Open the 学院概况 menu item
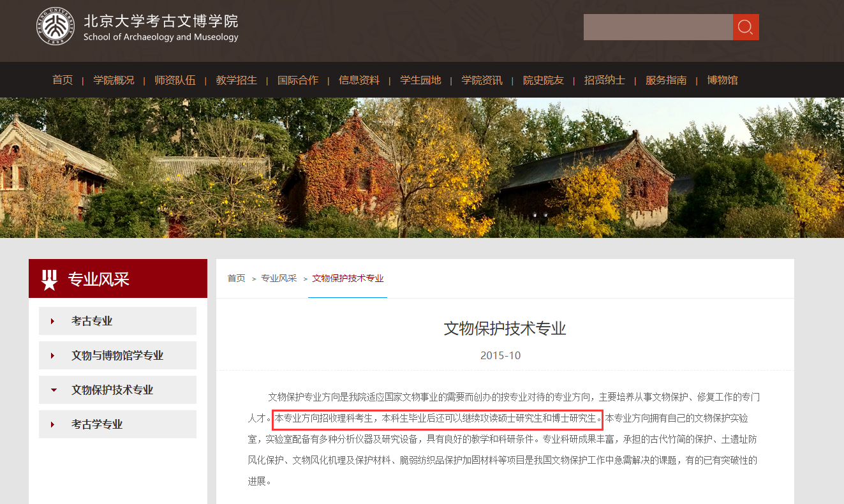Image resolution: width=844 pixels, height=504 pixels. click(x=114, y=80)
